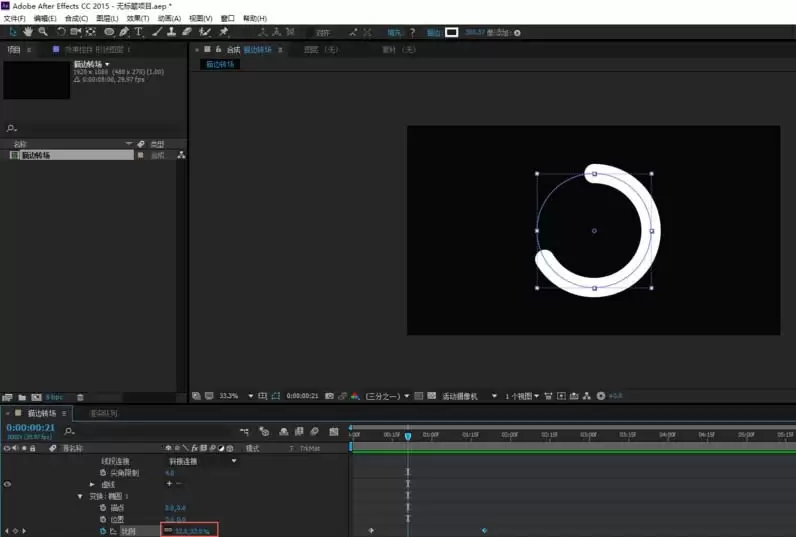The height and width of the screenshot is (537, 796).
Task: Click the project flowchart icon
Action: pos(181,155)
